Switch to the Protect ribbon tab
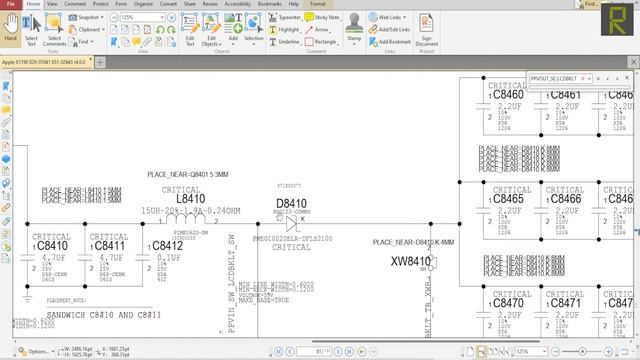This screenshot has width=640, height=360. pyautogui.click(x=100, y=4)
